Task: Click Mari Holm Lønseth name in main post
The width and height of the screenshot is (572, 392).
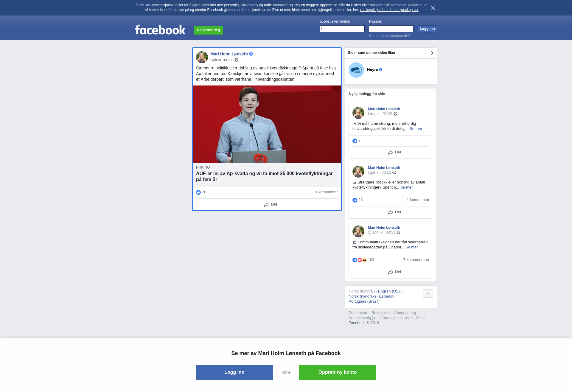Action: point(229,54)
